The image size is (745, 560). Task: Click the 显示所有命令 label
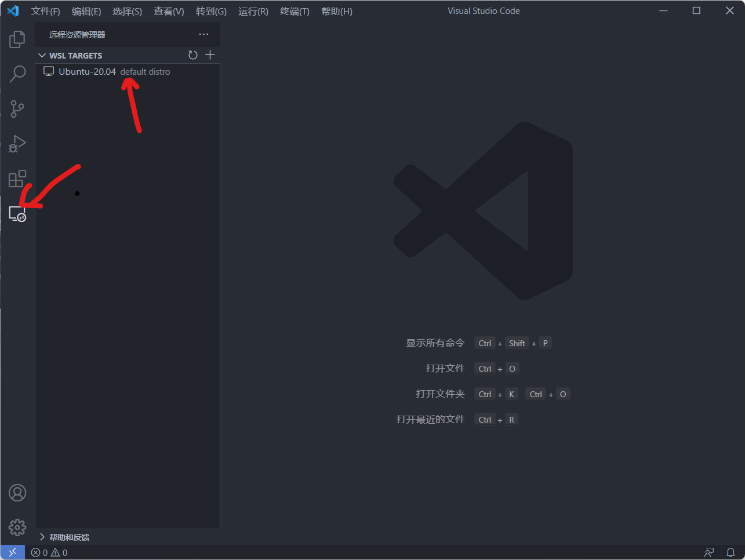pos(435,343)
